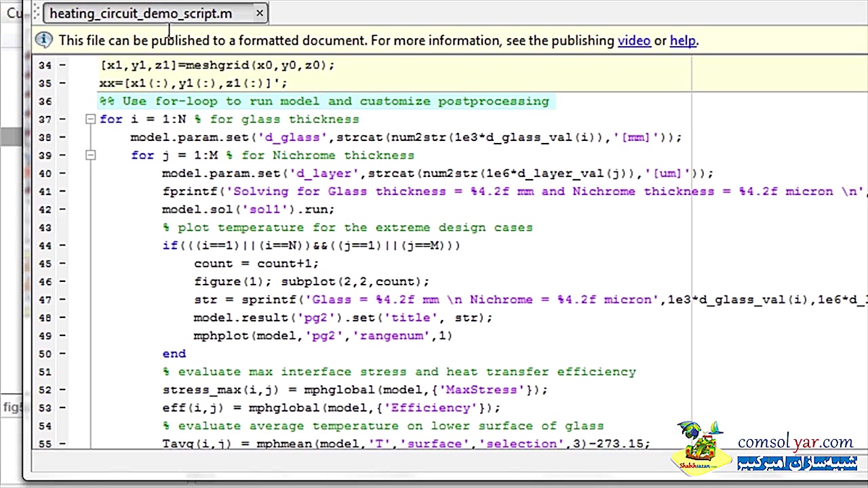Screen dimensions: 868x488
Task: Click the 'stress_max(i,j) = mphglobal' line
Action: pos(355,390)
